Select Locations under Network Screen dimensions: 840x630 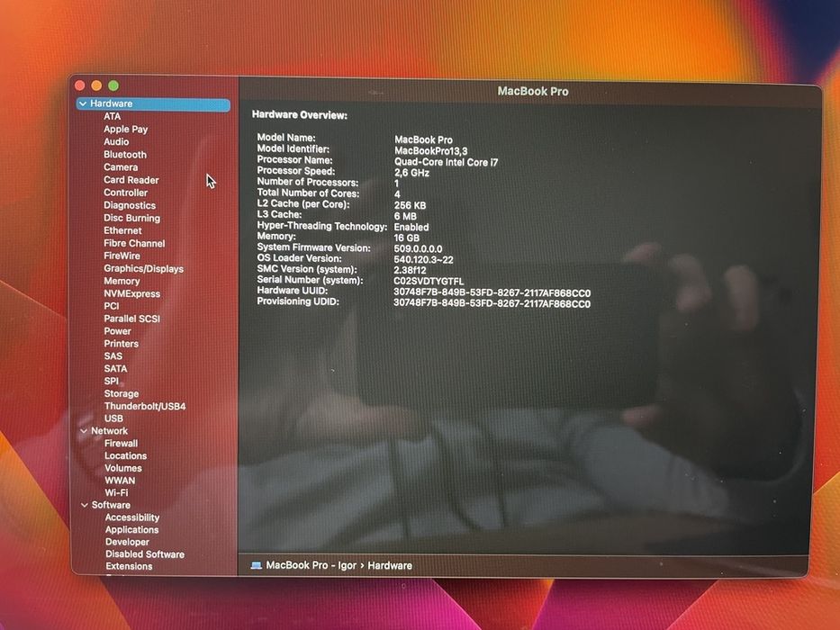click(125, 455)
